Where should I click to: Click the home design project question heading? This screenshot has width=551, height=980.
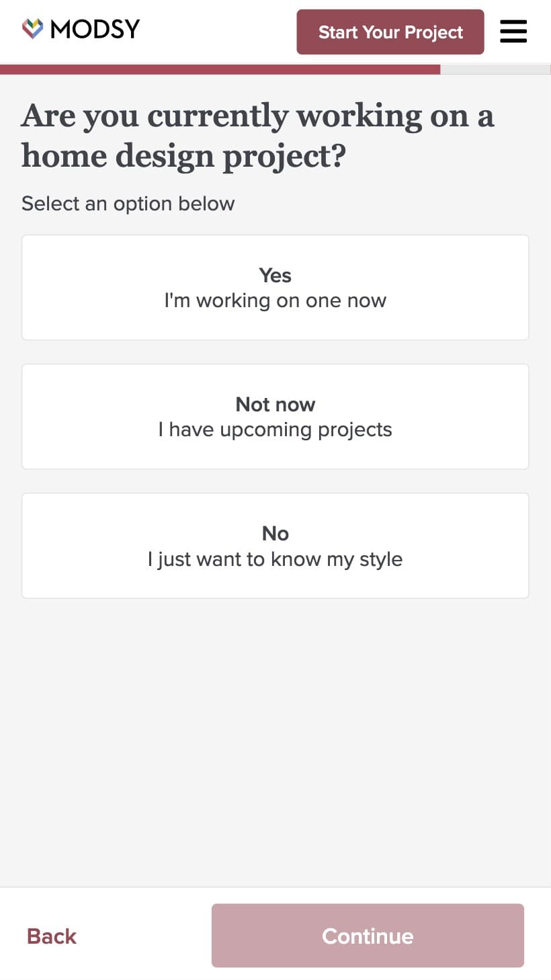[257, 136]
